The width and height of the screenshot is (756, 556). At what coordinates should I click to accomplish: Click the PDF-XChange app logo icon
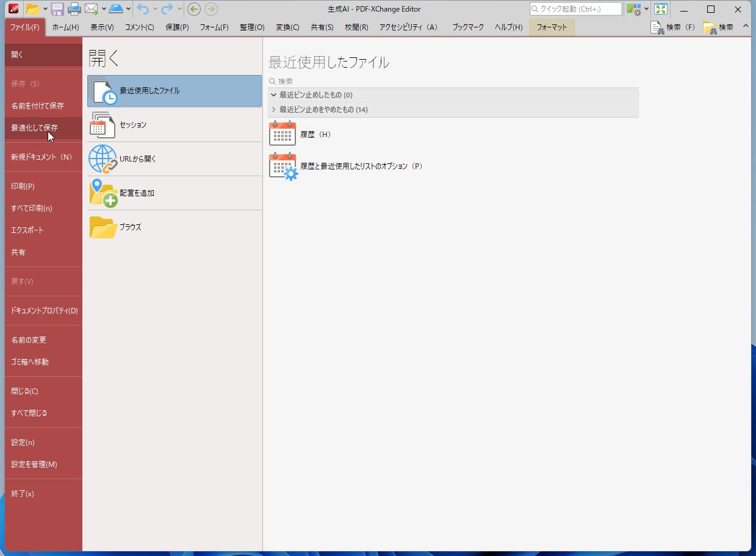pyautogui.click(x=13, y=9)
